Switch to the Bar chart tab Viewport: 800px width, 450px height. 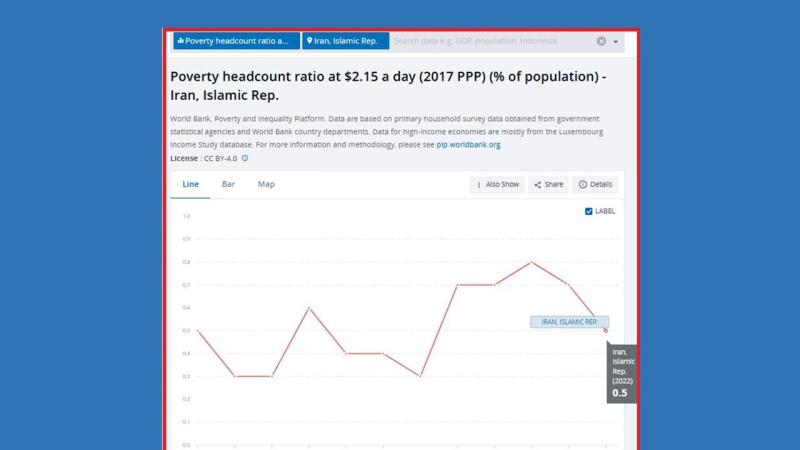pyautogui.click(x=228, y=184)
